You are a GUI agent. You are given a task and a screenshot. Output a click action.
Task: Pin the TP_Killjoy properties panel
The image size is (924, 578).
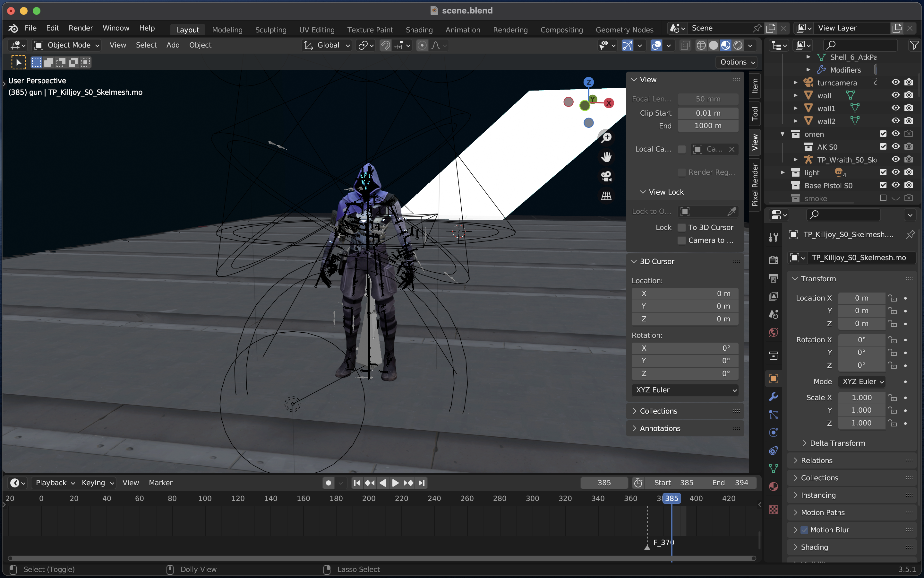(910, 234)
